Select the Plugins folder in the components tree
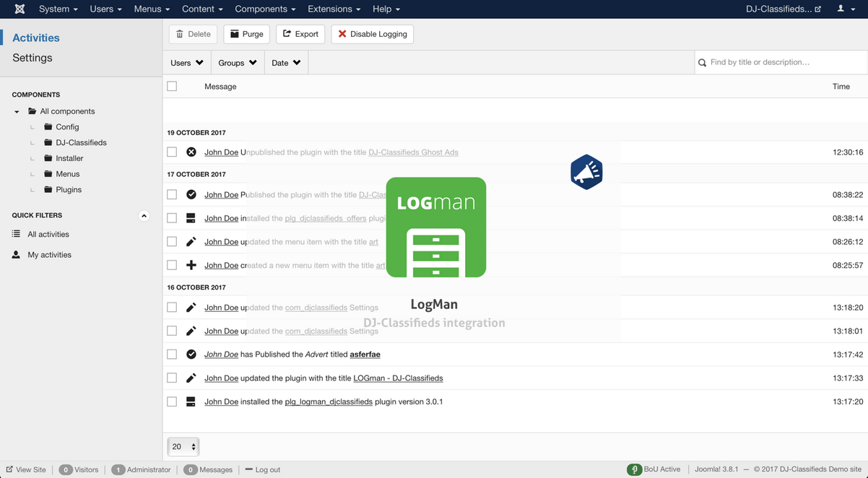868x478 pixels. point(63,190)
